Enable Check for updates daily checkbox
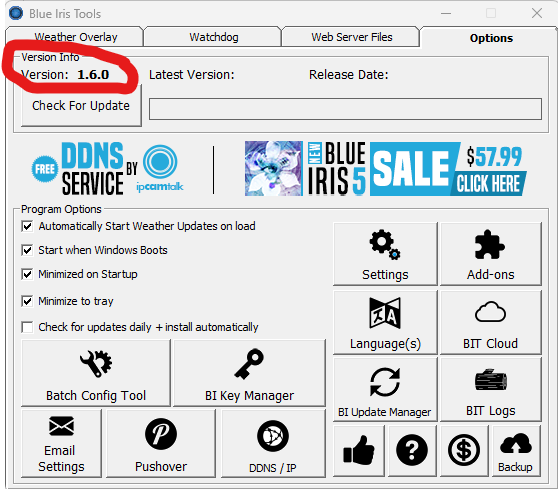Screen dimensions: 558x489 pos(27,327)
